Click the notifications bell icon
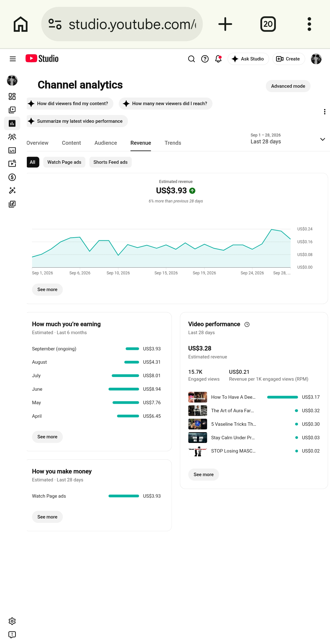330x644 pixels. coord(218,59)
